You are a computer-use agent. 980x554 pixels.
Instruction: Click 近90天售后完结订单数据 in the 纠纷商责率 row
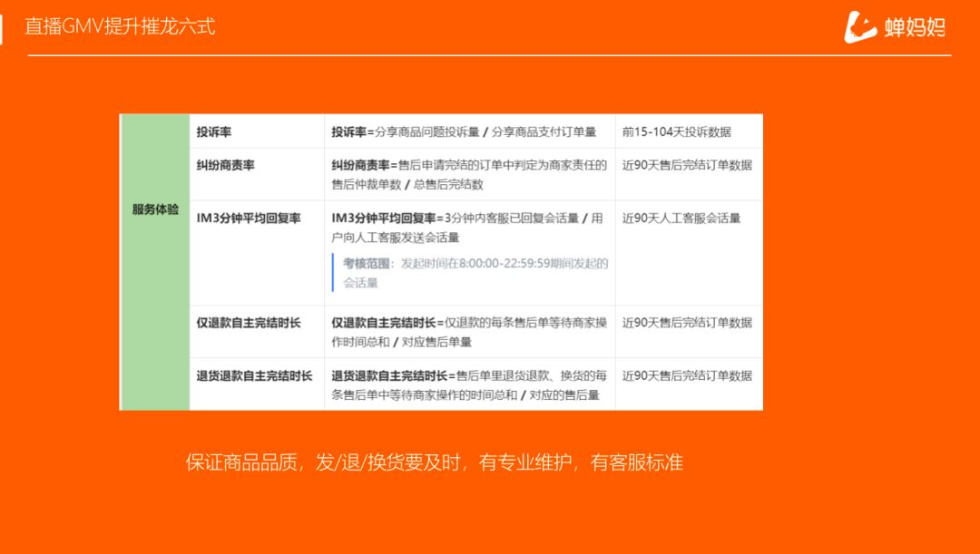pos(687,165)
